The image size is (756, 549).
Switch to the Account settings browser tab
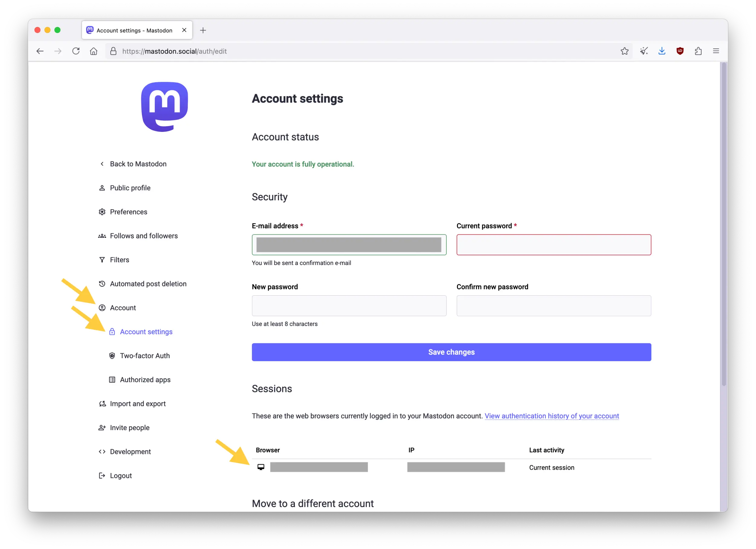[x=133, y=30]
